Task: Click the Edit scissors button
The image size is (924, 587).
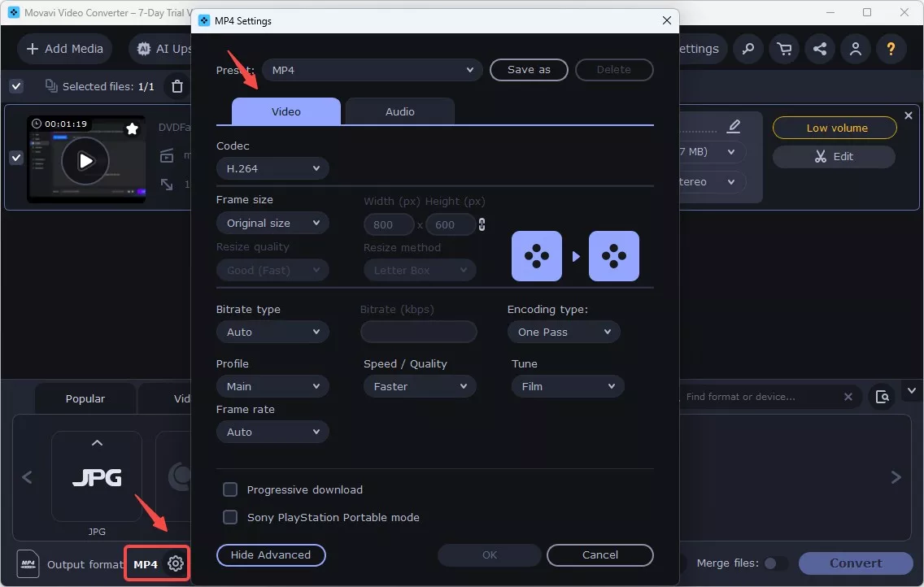Action: 835,157
